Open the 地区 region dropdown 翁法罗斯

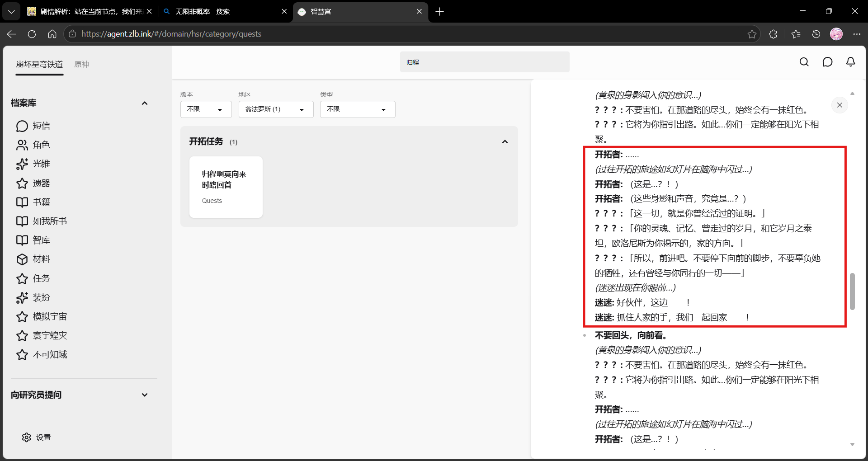(276, 109)
